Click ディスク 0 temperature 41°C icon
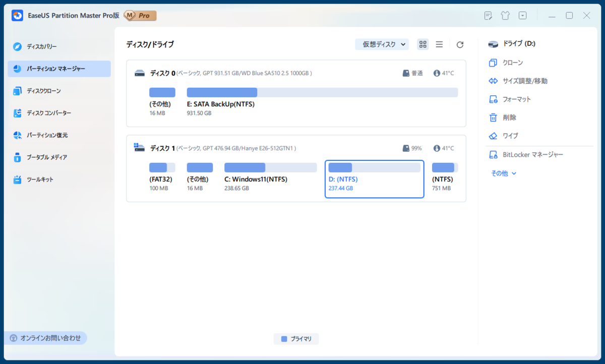The image size is (605, 364). (437, 73)
